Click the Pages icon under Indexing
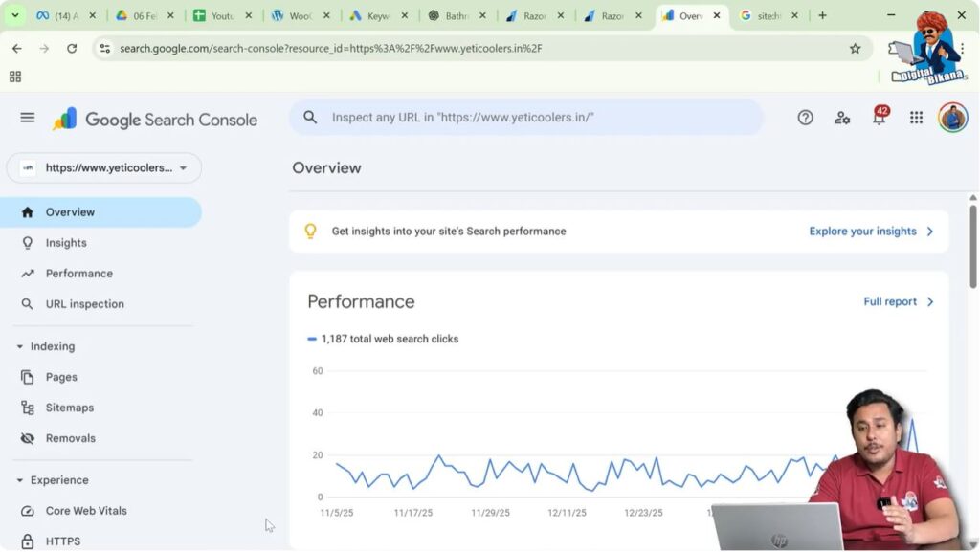This screenshot has width=980, height=552. pyautogui.click(x=27, y=377)
